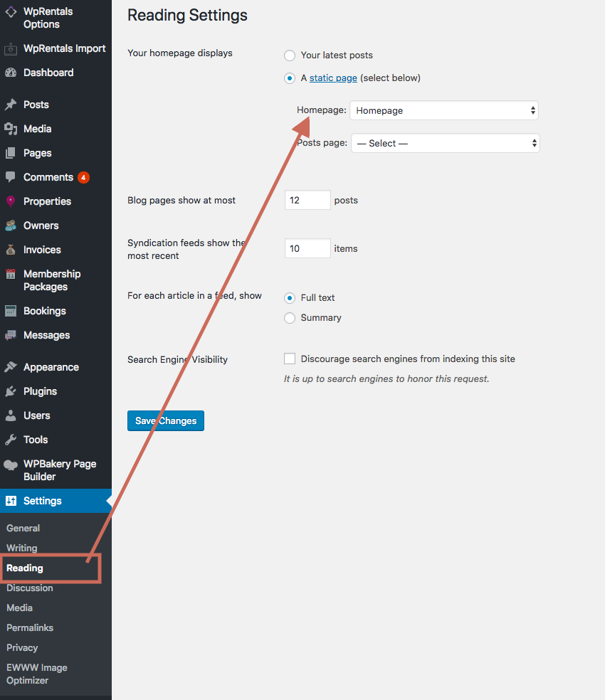
Task: Select the 'Your latest posts' radio option
Action: (x=290, y=55)
